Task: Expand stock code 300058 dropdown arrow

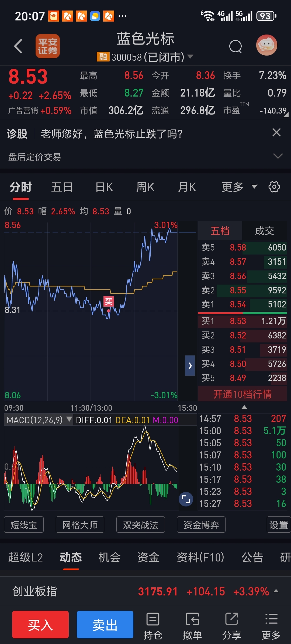Action: [x=190, y=57]
